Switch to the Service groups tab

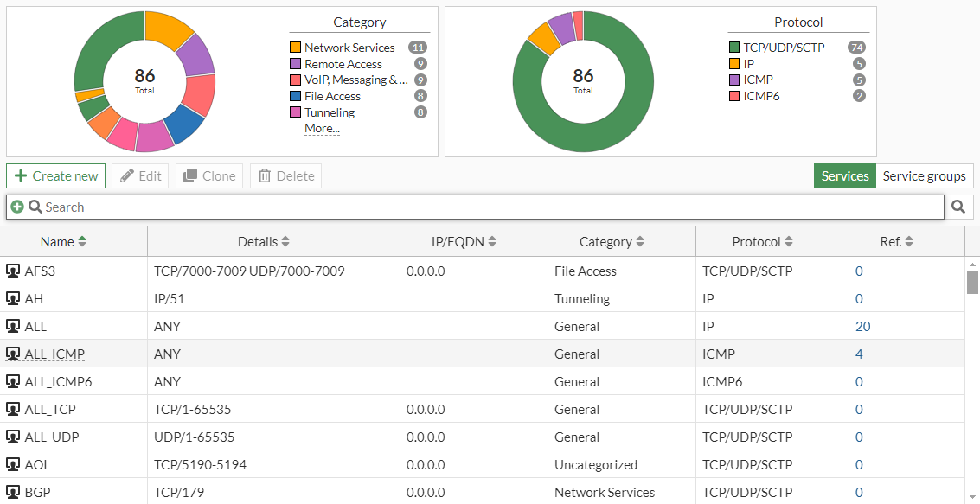point(924,176)
